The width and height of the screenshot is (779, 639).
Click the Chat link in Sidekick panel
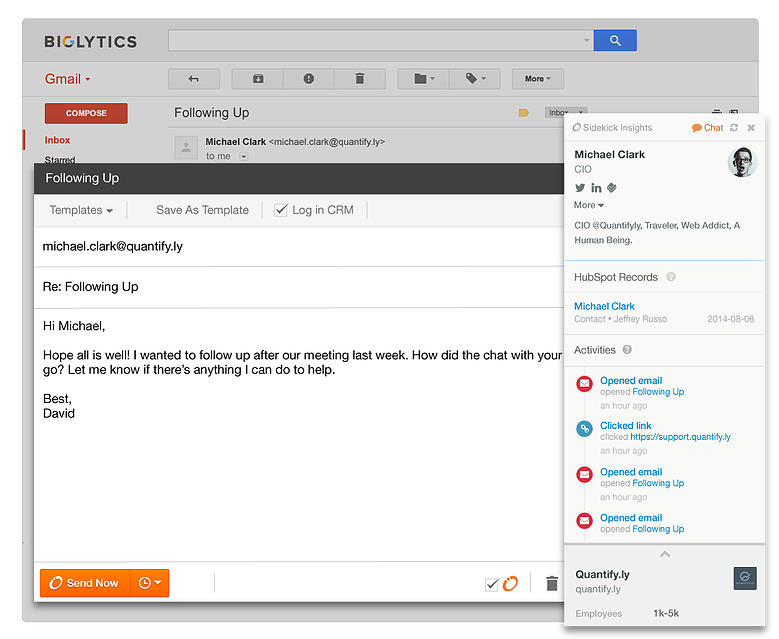pos(708,128)
